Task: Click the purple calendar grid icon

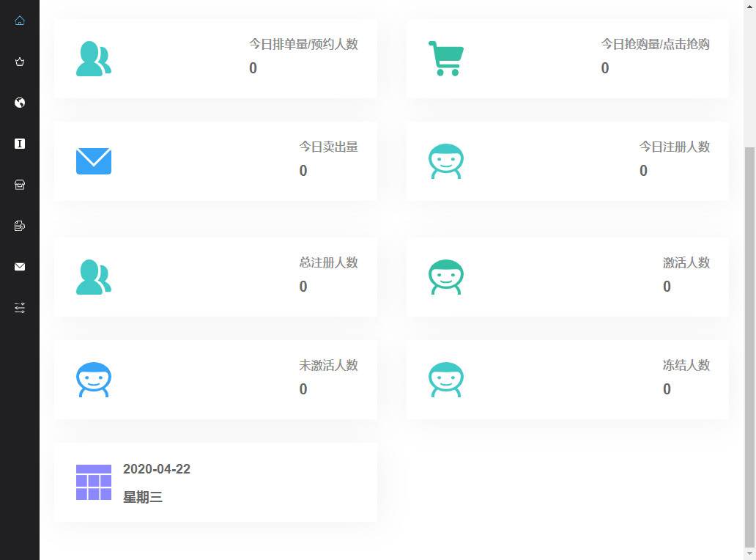Action: [94, 482]
